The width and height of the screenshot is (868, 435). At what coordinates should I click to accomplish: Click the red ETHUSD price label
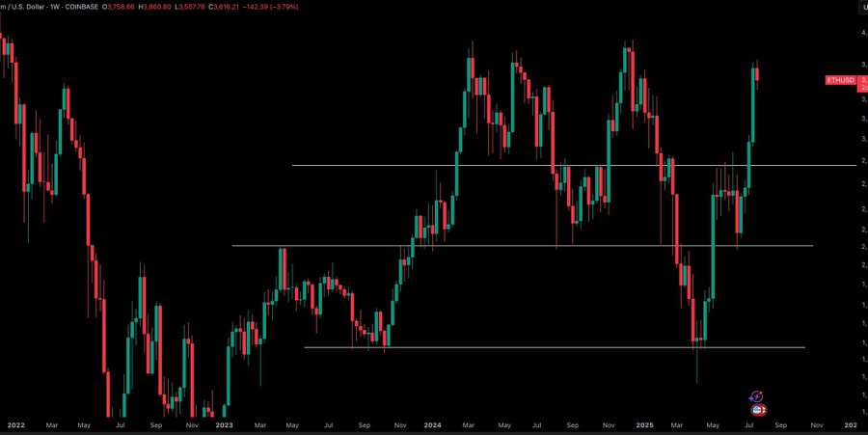coord(840,80)
